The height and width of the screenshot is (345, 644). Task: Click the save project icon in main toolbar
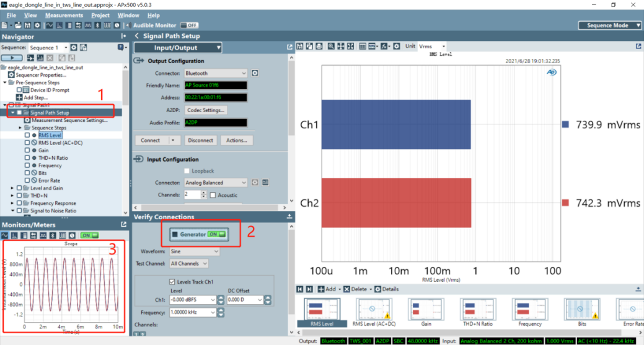pyautogui.click(x=27, y=25)
